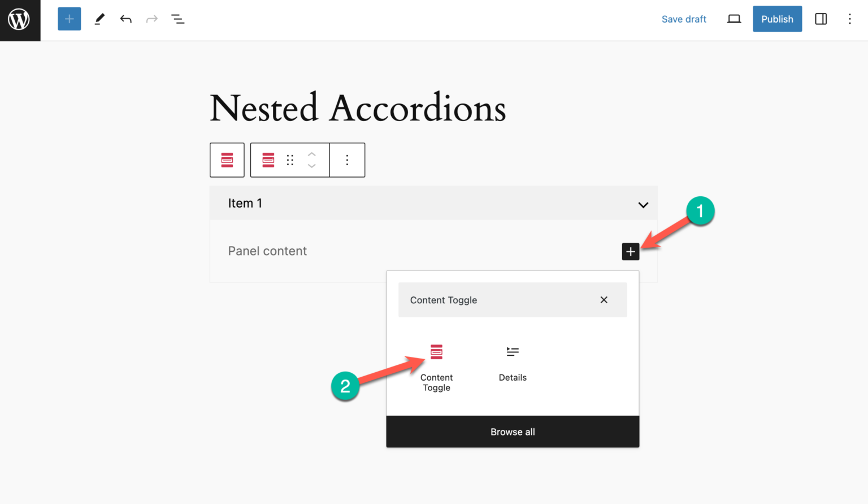The image size is (868, 504).
Task: Open the editor options three-dot menu
Action: coord(850,19)
